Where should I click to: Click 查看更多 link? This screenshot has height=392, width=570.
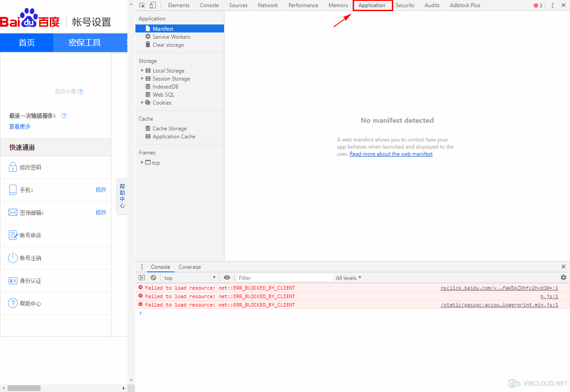pyautogui.click(x=20, y=126)
